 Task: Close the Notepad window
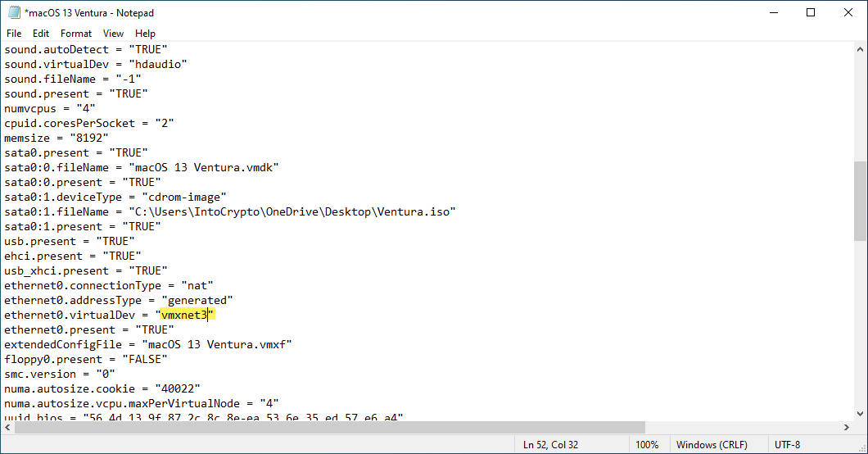coord(848,12)
